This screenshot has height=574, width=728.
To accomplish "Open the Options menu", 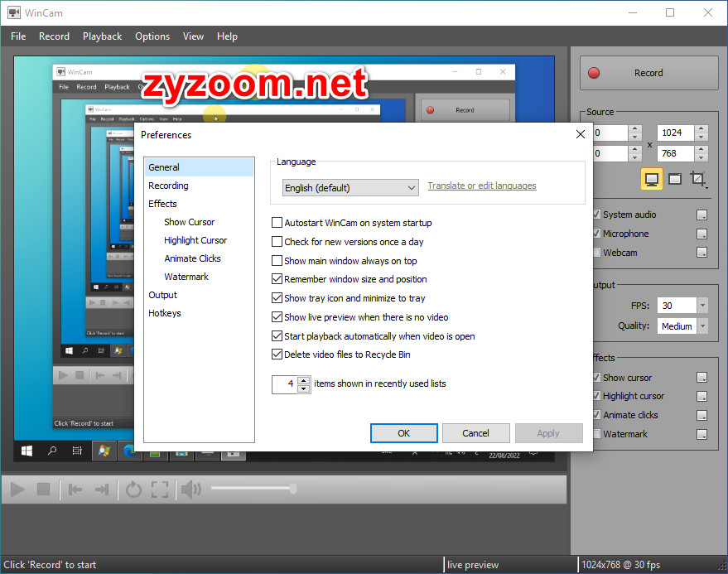I will tap(152, 36).
